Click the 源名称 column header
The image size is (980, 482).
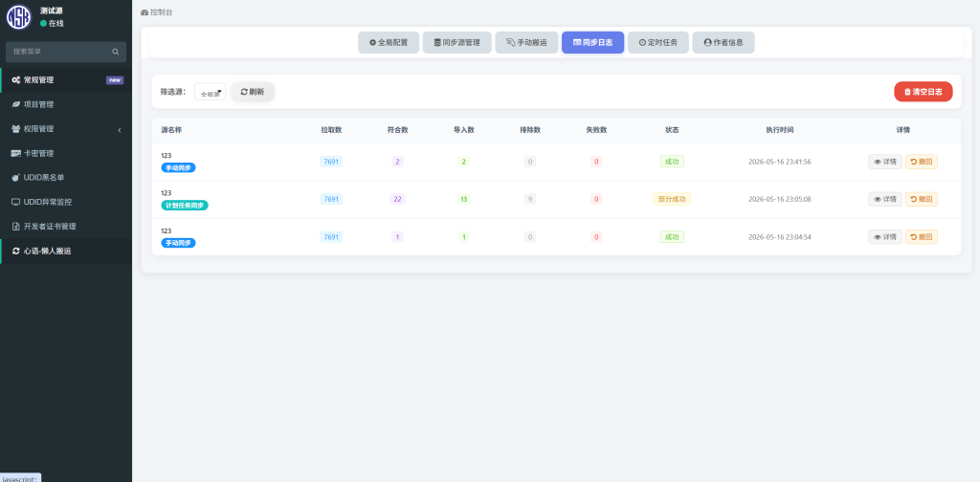point(171,130)
